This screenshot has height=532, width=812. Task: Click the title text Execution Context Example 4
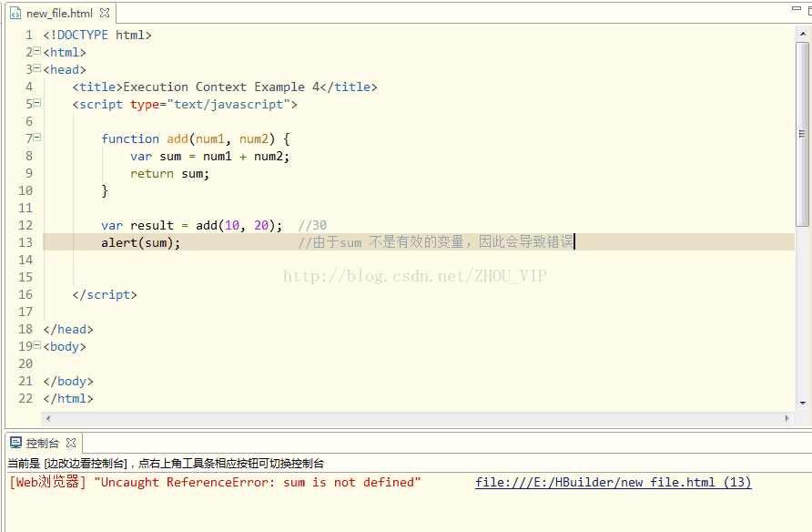(x=221, y=87)
